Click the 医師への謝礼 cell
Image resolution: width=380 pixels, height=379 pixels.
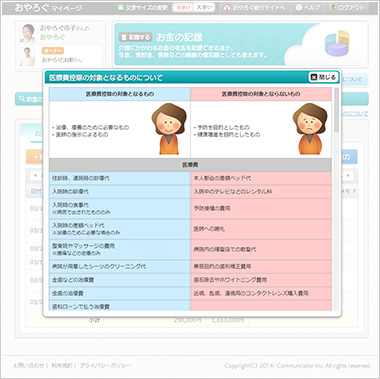point(261,229)
